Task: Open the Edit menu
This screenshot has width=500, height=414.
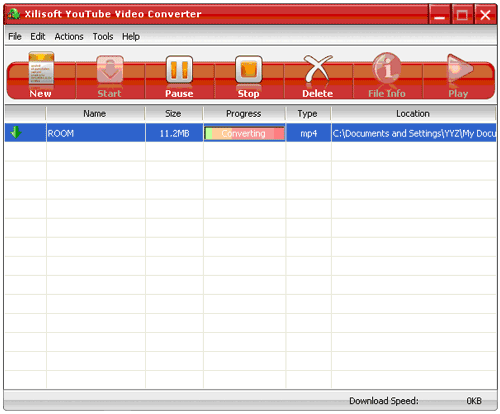Action: click(x=38, y=36)
